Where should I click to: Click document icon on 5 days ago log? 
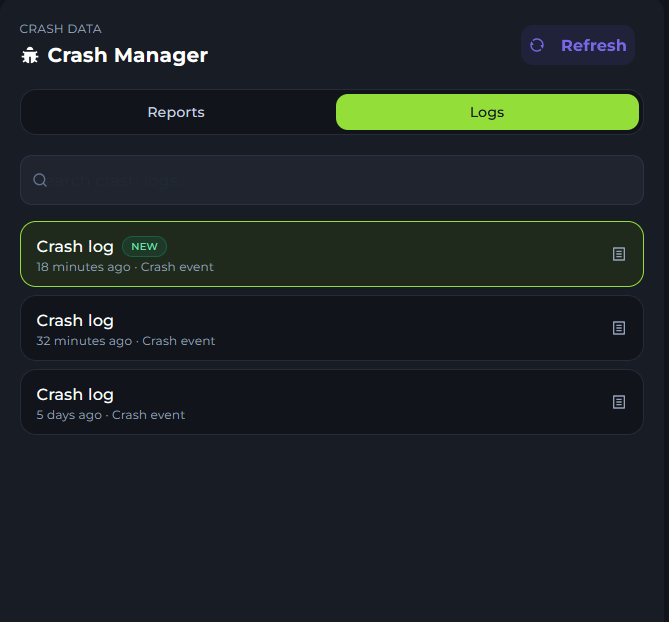(619, 402)
